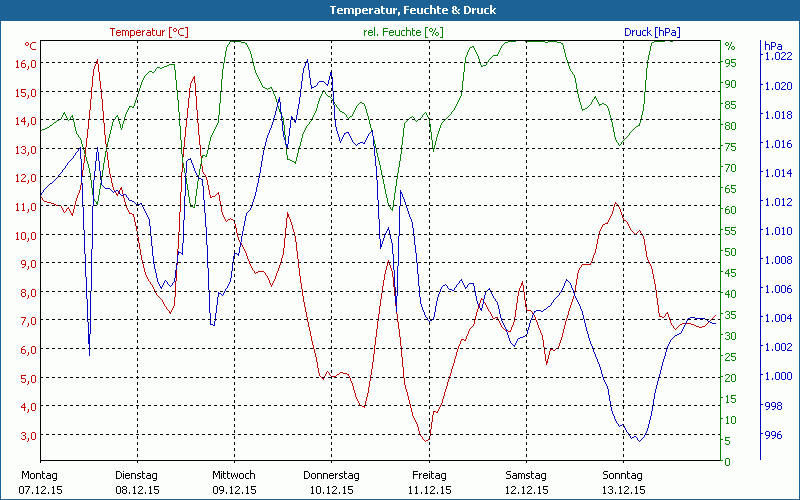This screenshot has width=800, height=500.
Task: Select the 'Freitag 11.12.15' date label
Action: 429,482
